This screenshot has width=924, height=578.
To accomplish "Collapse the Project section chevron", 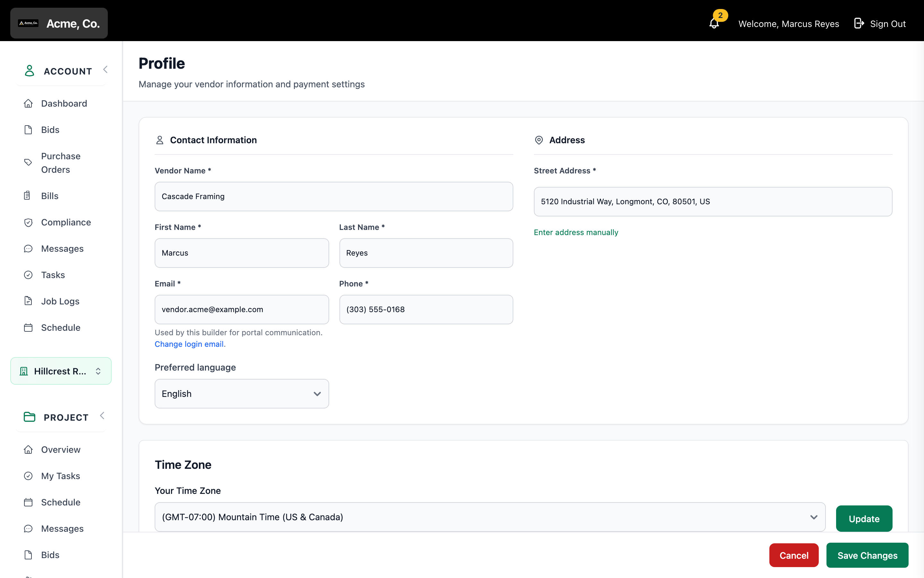I will (x=102, y=416).
